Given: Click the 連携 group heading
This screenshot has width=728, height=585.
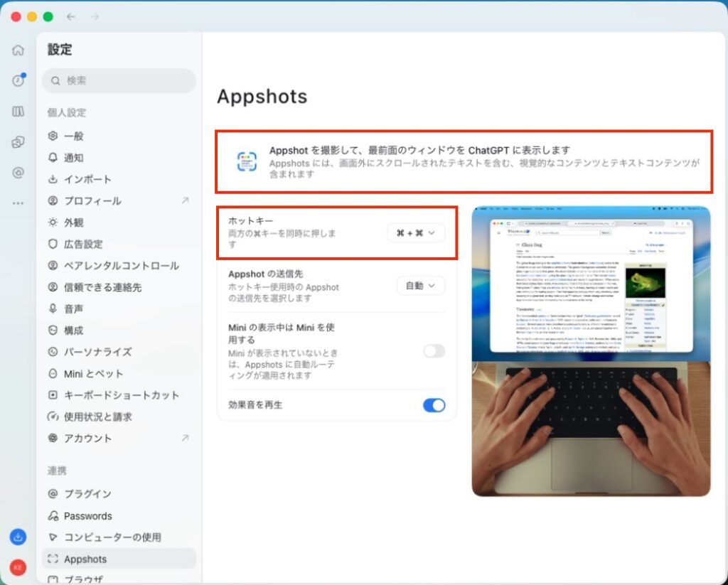Looking at the screenshot, I should click(x=57, y=471).
